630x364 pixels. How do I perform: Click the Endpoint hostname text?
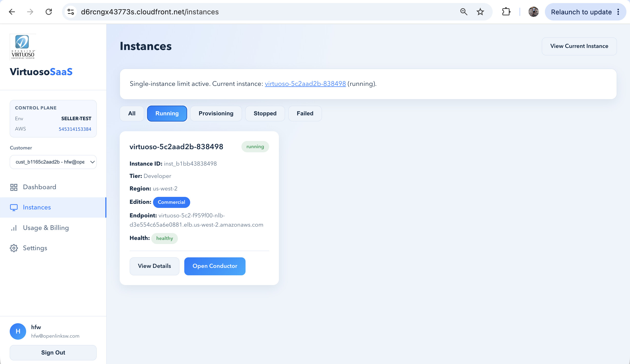[196, 220]
